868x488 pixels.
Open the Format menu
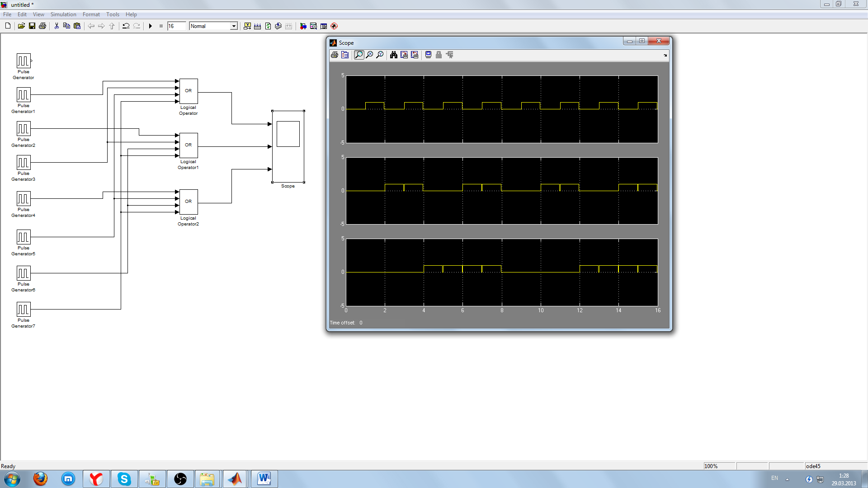91,14
